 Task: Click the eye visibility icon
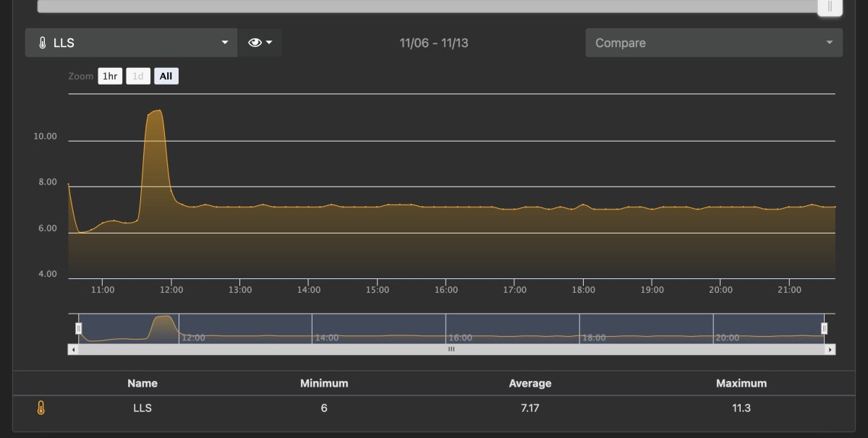254,43
